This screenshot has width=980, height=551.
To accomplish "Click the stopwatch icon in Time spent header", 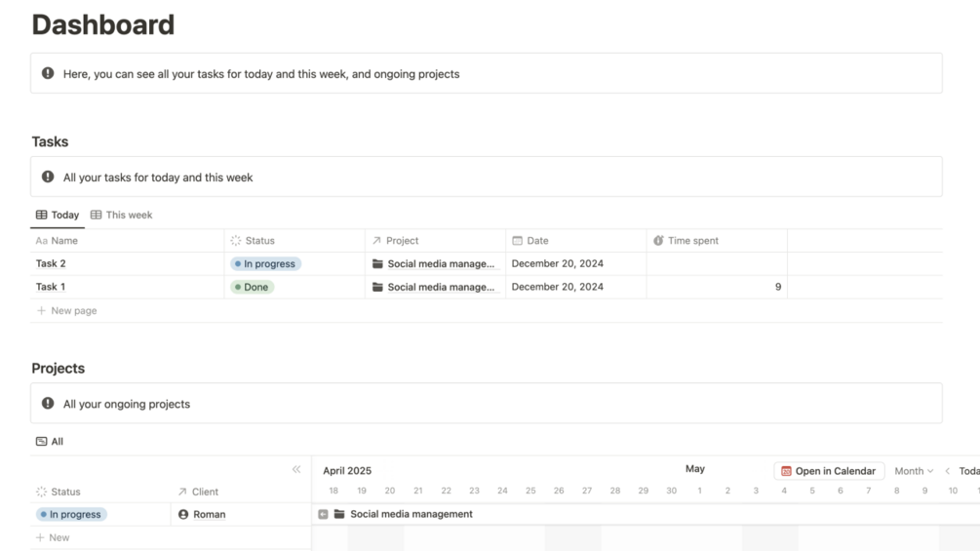I will [658, 241].
